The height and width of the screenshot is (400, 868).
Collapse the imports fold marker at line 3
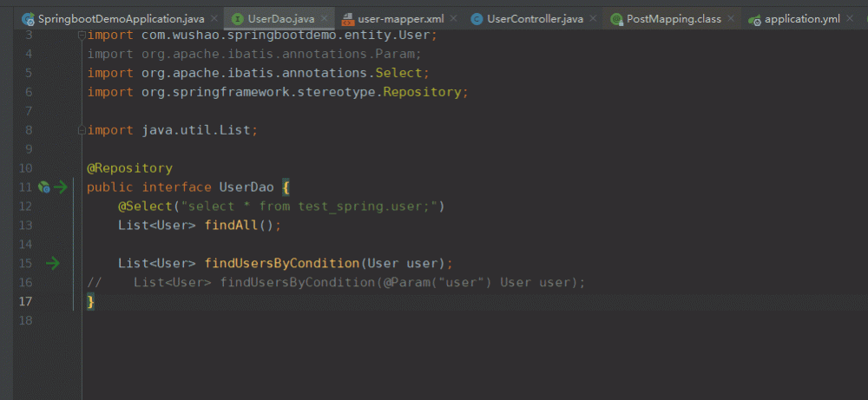82,36
